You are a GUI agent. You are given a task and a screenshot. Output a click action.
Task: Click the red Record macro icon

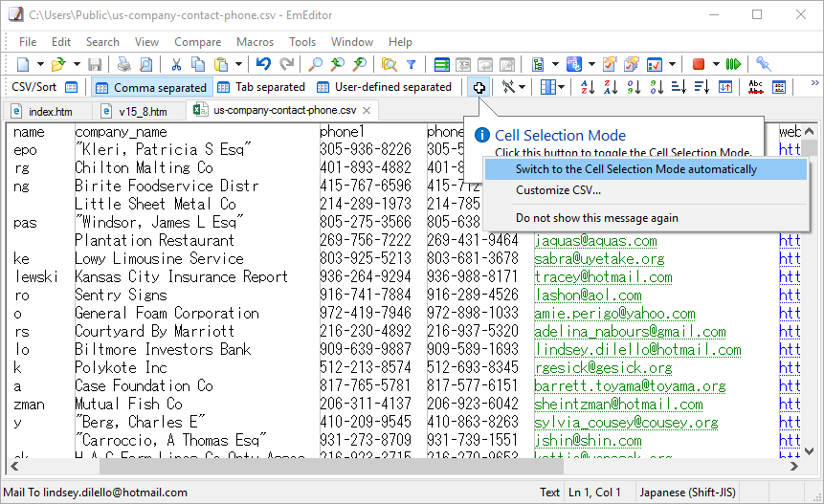click(699, 65)
